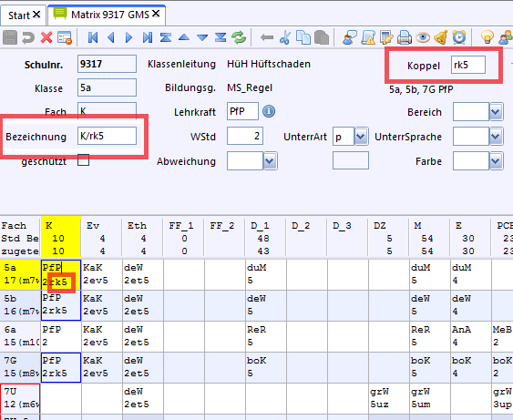
Task: Click the 7U grW 5uz cell
Action: coord(388,398)
